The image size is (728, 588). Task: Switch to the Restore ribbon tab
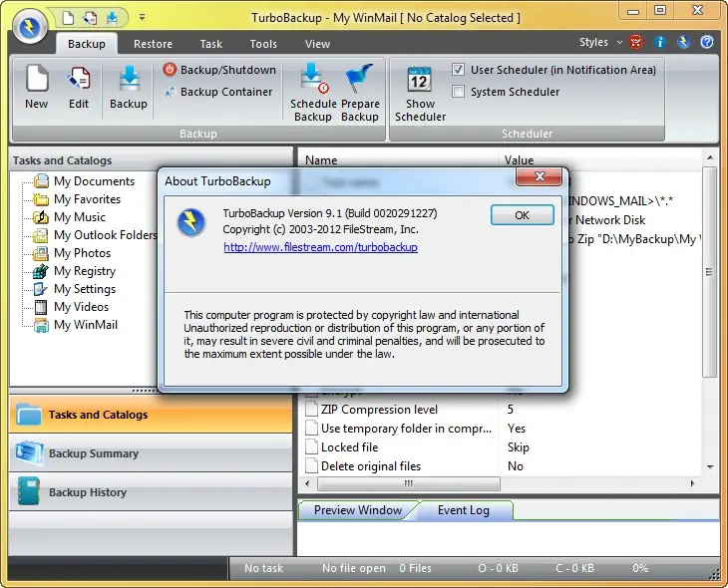153,44
